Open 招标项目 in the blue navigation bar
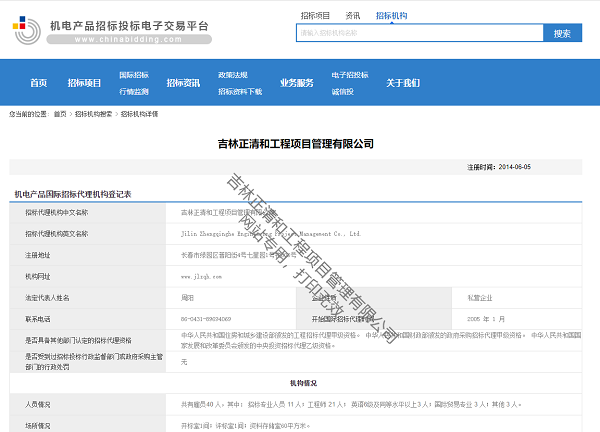 (84, 83)
